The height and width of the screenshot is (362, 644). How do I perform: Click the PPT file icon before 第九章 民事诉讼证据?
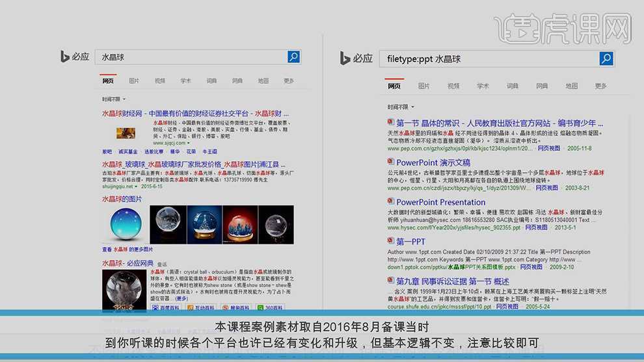point(390,280)
